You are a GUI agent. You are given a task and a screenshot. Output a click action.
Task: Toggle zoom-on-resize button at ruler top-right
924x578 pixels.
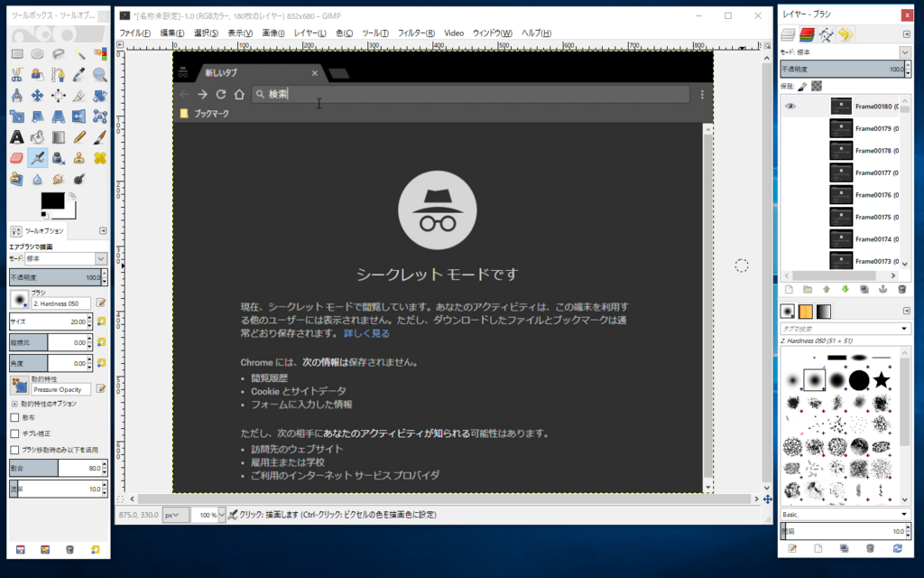[767, 45]
